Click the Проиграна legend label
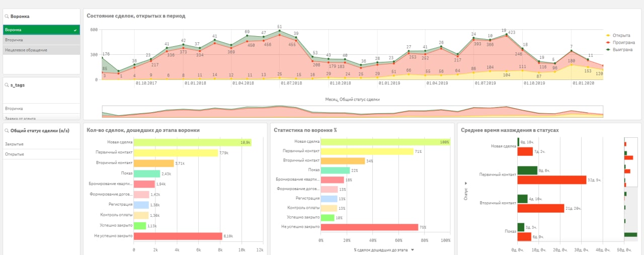 [x=623, y=43]
